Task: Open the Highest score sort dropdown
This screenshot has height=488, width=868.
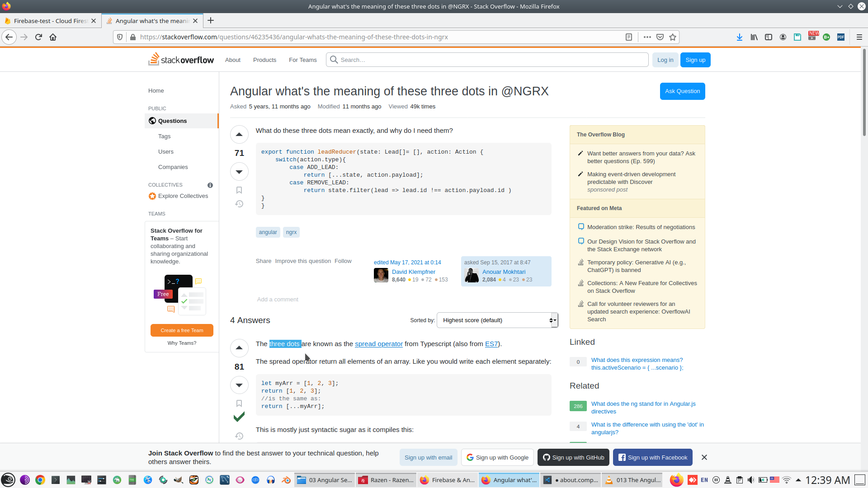Action: coord(496,320)
